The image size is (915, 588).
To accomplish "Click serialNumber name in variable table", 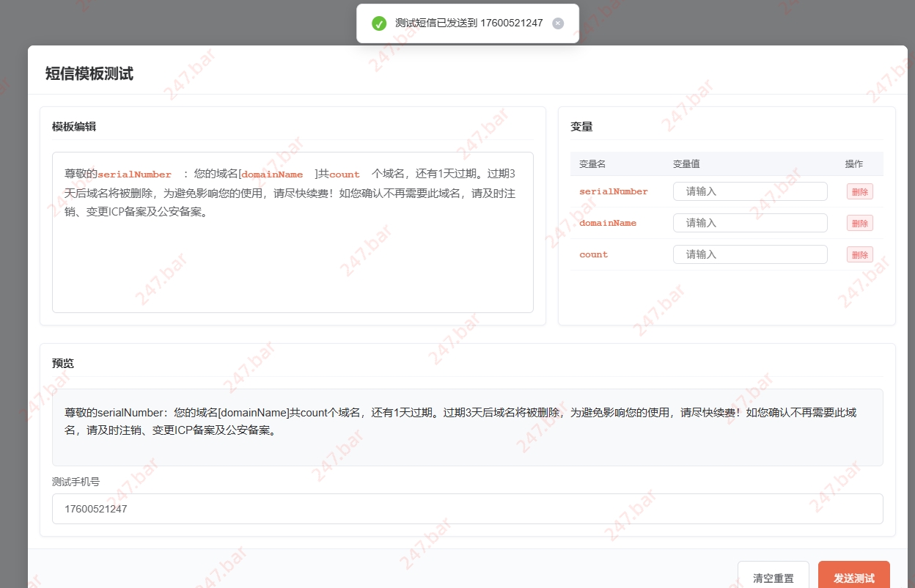I will pos(614,191).
